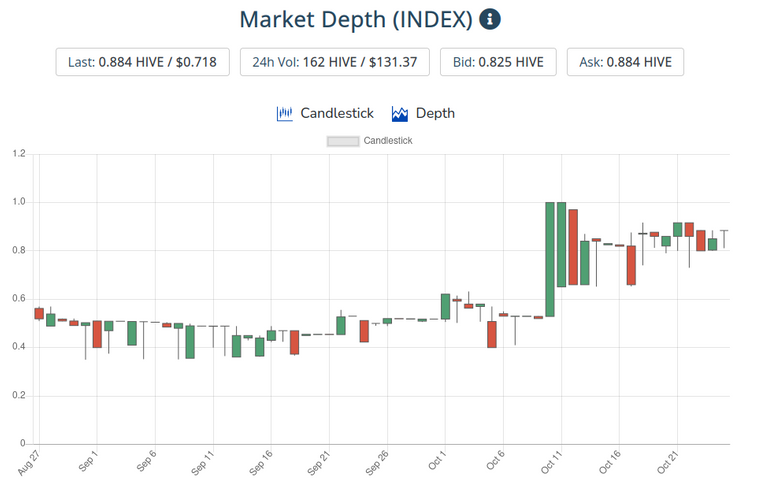Click the Market Depth (INDEX) heading
768x495 pixels.
[356, 20]
